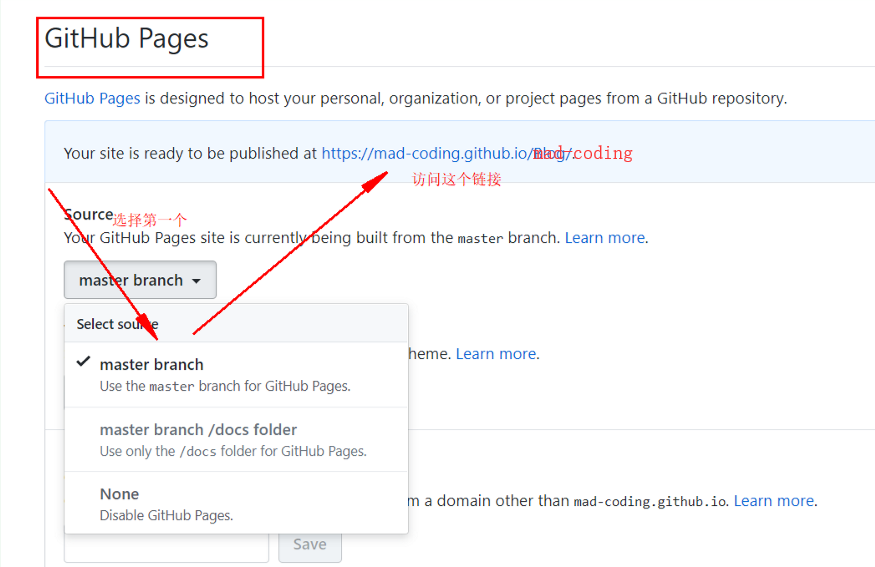Click the Save button for custom domain

click(310, 545)
